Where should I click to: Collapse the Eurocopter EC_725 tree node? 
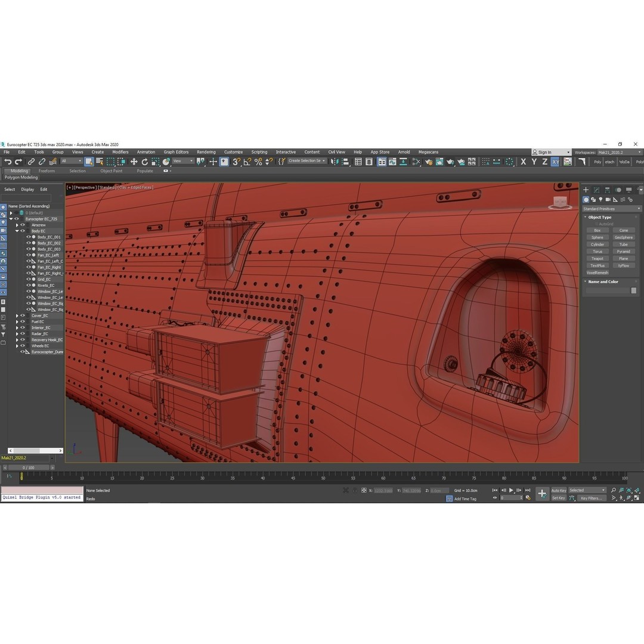(x=11, y=219)
